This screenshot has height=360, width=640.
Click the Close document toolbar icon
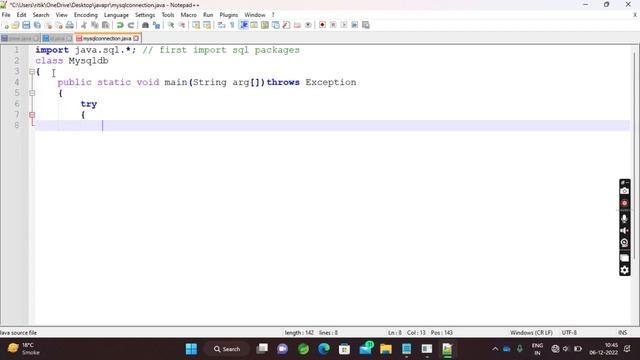[x=48, y=25]
